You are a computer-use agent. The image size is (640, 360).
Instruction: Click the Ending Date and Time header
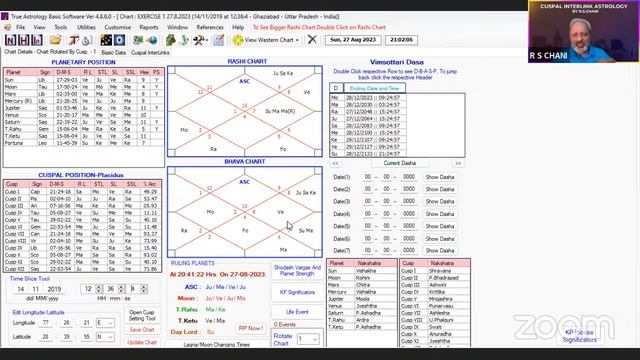[x=374, y=88]
